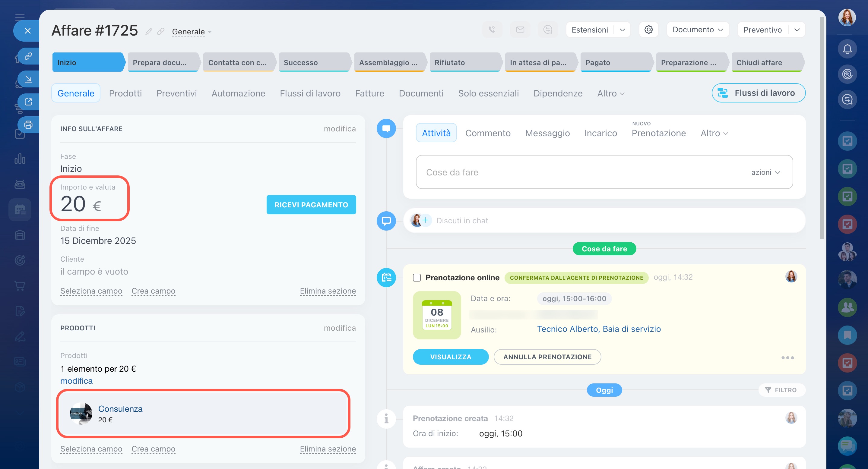Open notifications bell in right sidebar
The image size is (868, 469).
(x=847, y=49)
